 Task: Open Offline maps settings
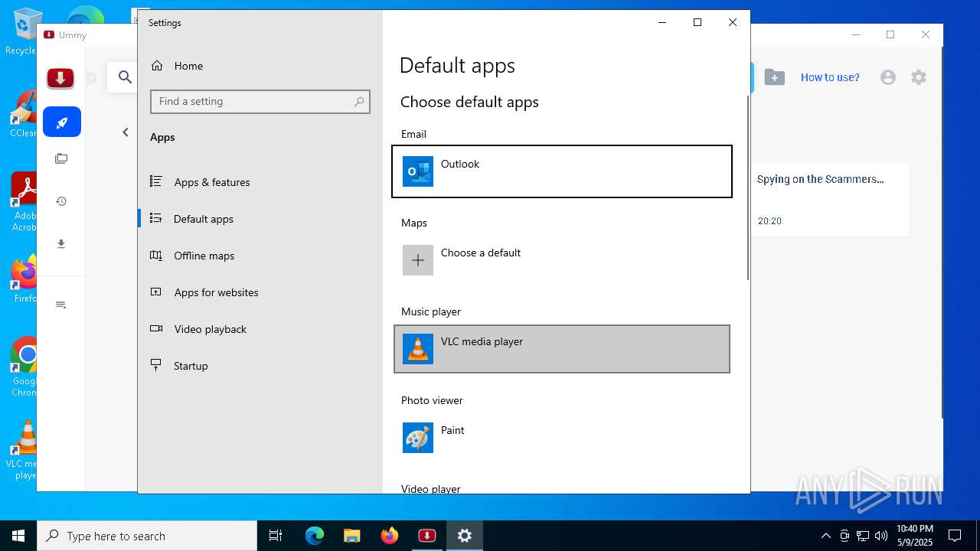point(260,256)
